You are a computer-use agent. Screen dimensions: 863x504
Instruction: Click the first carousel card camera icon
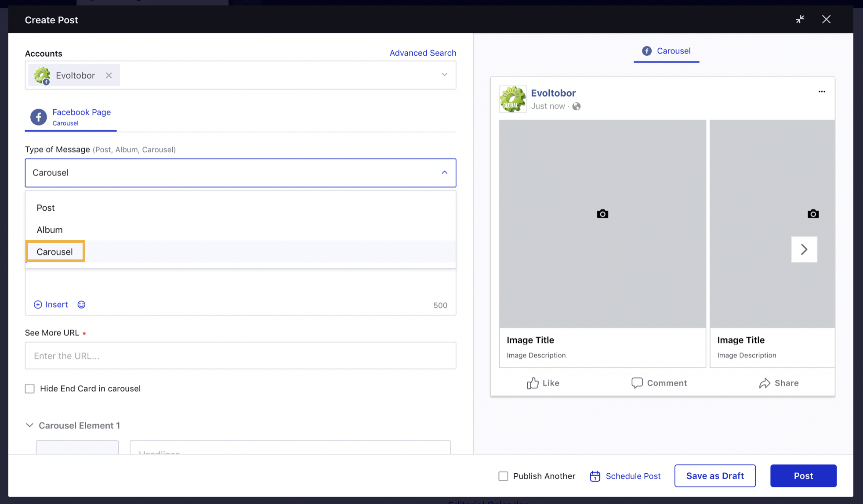(x=602, y=214)
